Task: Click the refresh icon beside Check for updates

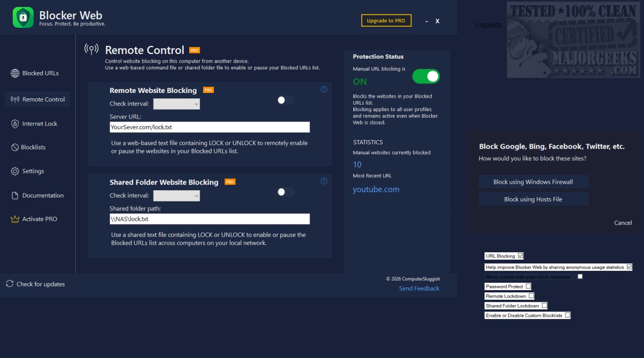Action: tap(10, 284)
